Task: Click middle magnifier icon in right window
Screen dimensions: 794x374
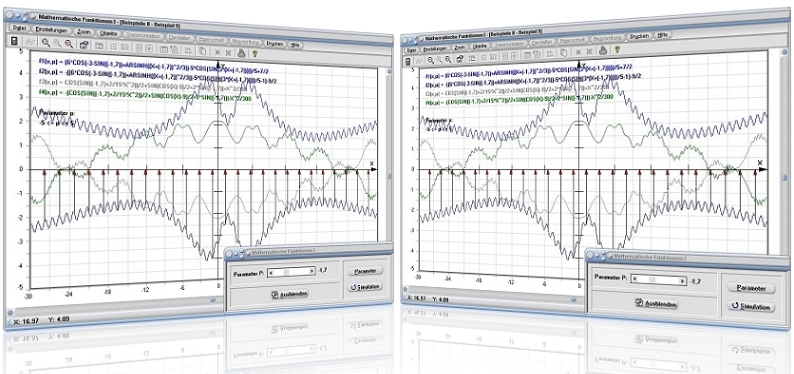Action: coord(439,60)
